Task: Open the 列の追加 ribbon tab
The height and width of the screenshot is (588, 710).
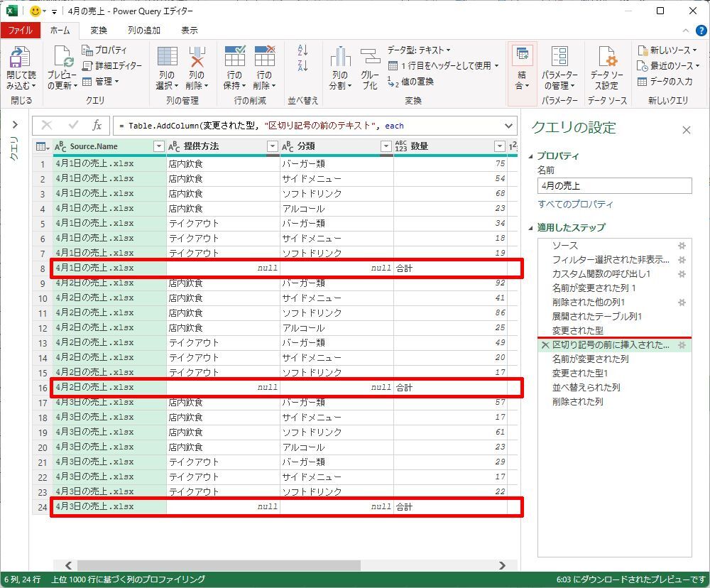Action: coord(144,31)
